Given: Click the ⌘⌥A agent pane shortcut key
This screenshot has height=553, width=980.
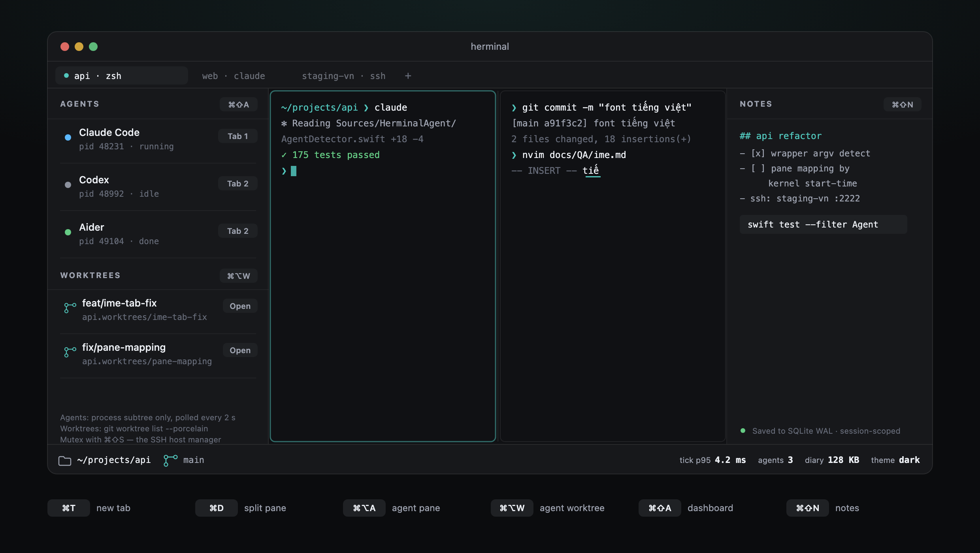Looking at the screenshot, I should click(364, 508).
